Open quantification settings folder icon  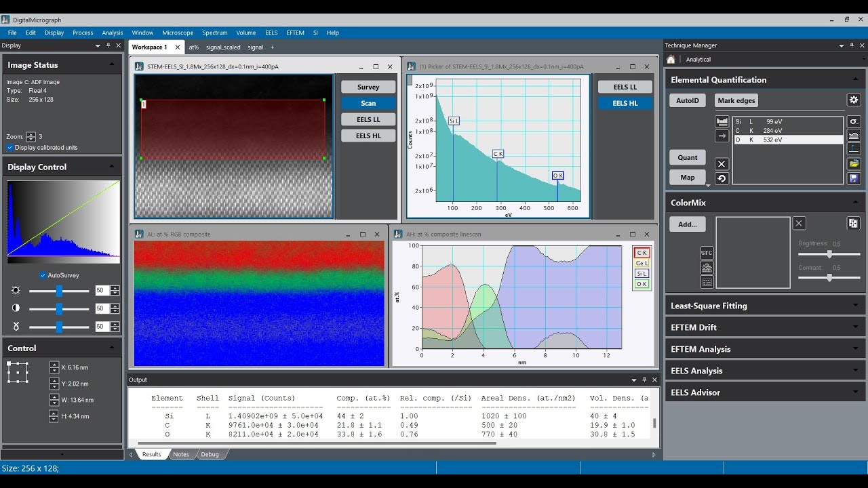(x=854, y=164)
